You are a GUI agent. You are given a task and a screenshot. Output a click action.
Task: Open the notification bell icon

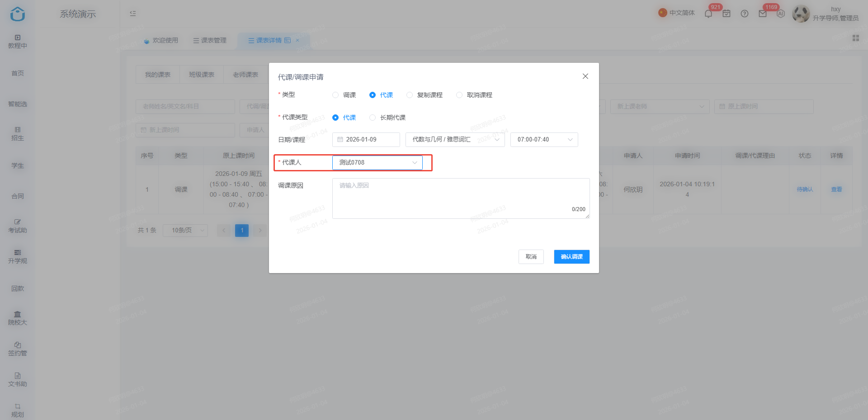(708, 14)
